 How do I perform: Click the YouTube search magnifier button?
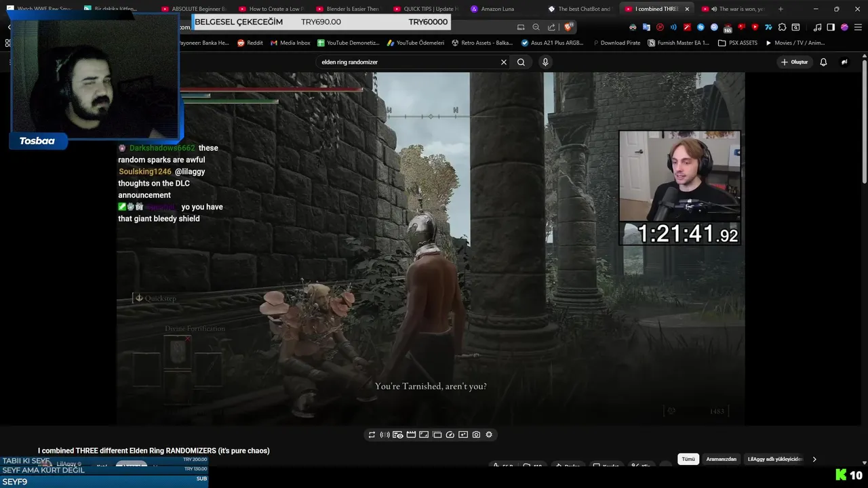point(521,62)
